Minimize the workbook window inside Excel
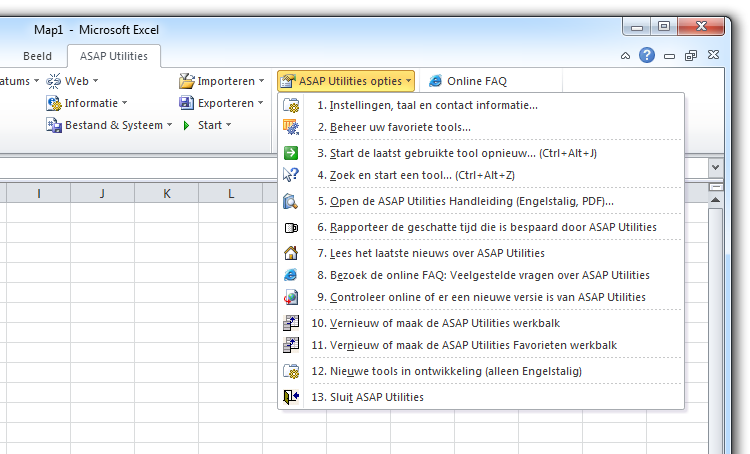750x454 pixels. (x=669, y=56)
